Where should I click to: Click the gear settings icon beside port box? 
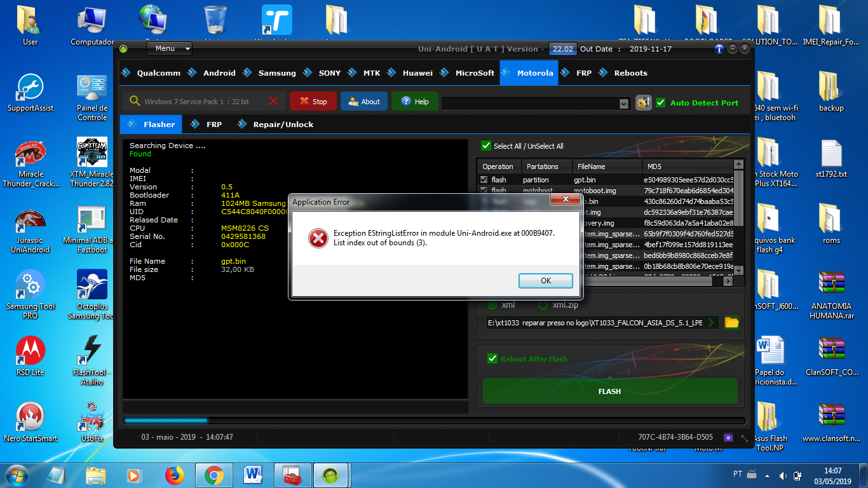coord(644,102)
